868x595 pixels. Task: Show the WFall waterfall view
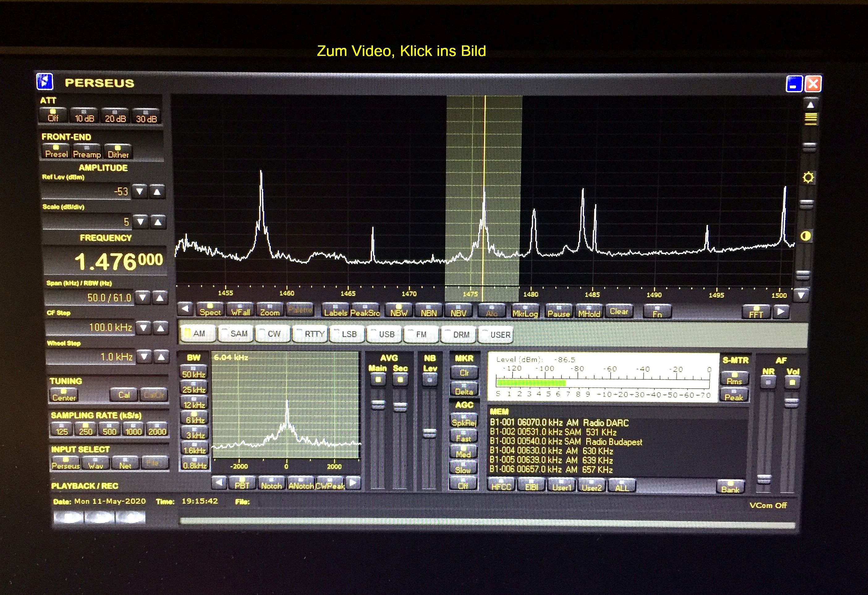240,310
